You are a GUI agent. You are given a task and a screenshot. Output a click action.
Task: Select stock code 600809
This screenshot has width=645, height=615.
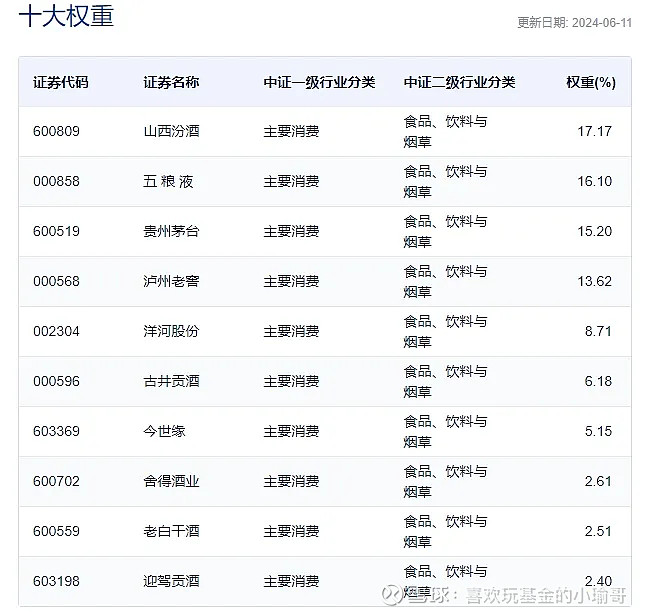click(x=56, y=131)
